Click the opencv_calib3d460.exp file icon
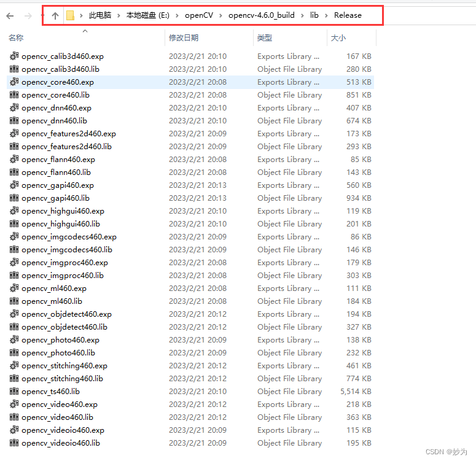Viewport: 476px width, 461px height. coord(14,56)
